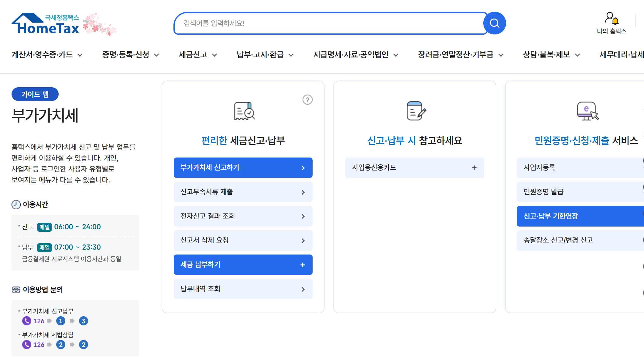Expand the 세금 납부하기 plus button
This screenshot has width=644, height=357.
coord(303,265)
